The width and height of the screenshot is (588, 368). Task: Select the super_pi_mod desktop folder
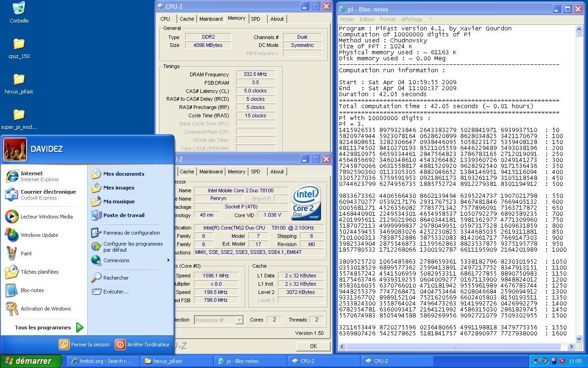[x=19, y=119]
